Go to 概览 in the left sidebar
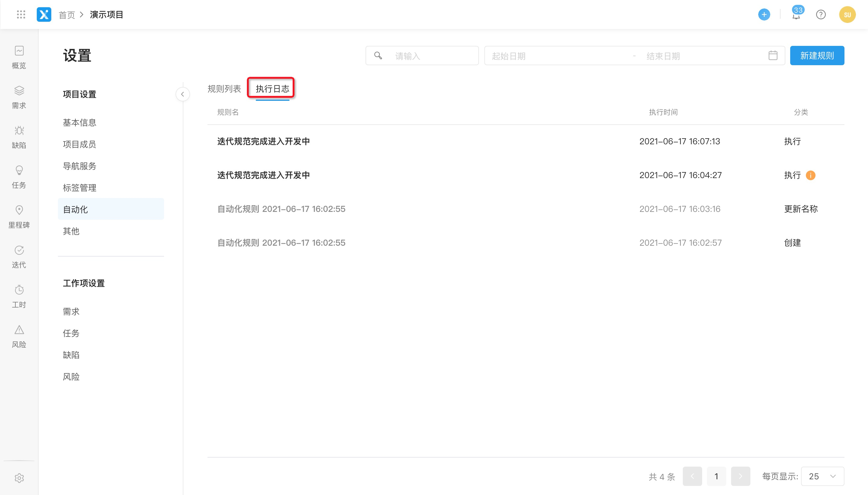Image resolution: width=868 pixels, height=495 pixels. tap(19, 57)
